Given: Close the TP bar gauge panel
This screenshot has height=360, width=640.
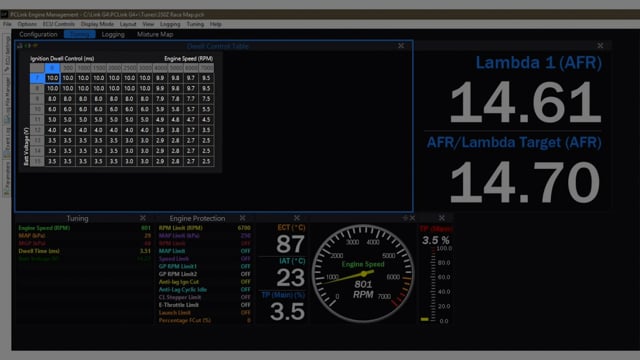Looking at the screenshot, I should (442, 218).
